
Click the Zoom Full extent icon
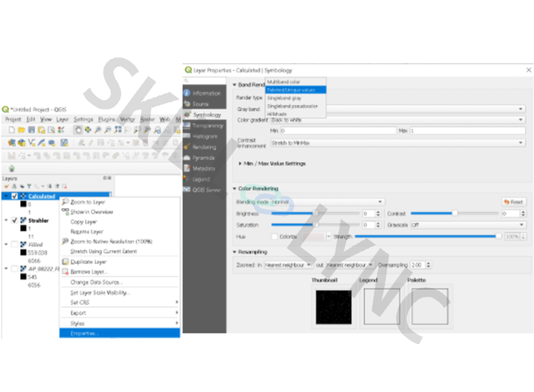pyautogui.click(x=117, y=130)
